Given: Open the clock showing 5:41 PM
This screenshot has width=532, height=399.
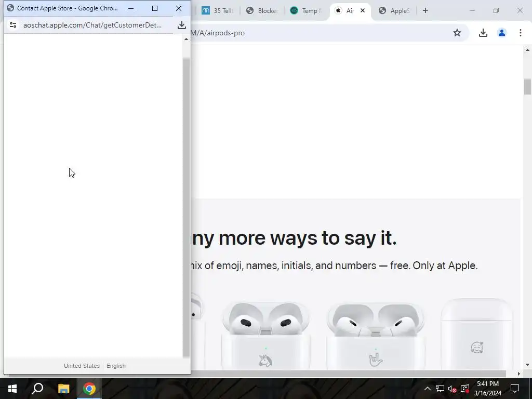Looking at the screenshot, I should [487, 389].
